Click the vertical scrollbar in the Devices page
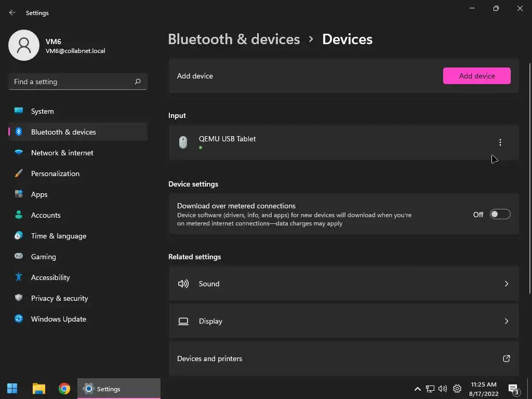 point(529,177)
